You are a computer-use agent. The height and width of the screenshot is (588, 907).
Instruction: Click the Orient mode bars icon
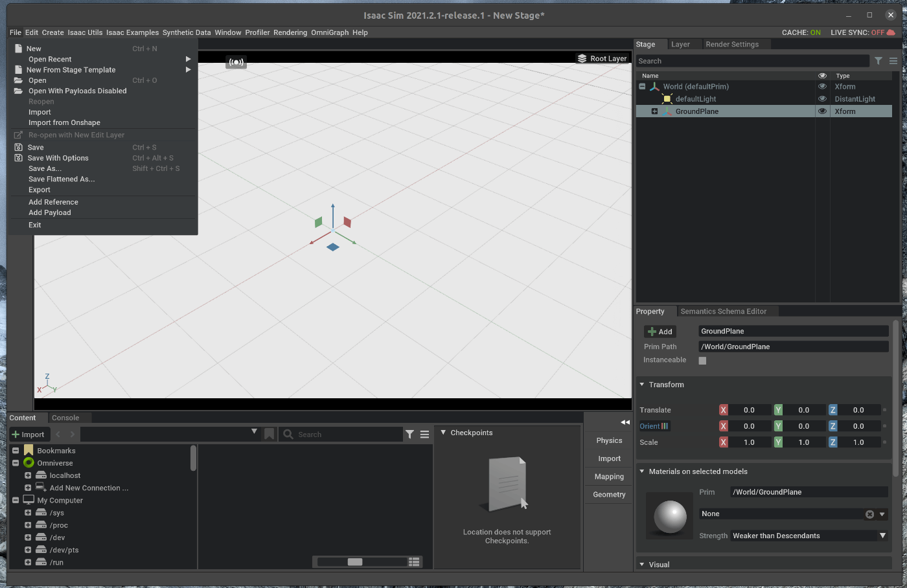[665, 426]
